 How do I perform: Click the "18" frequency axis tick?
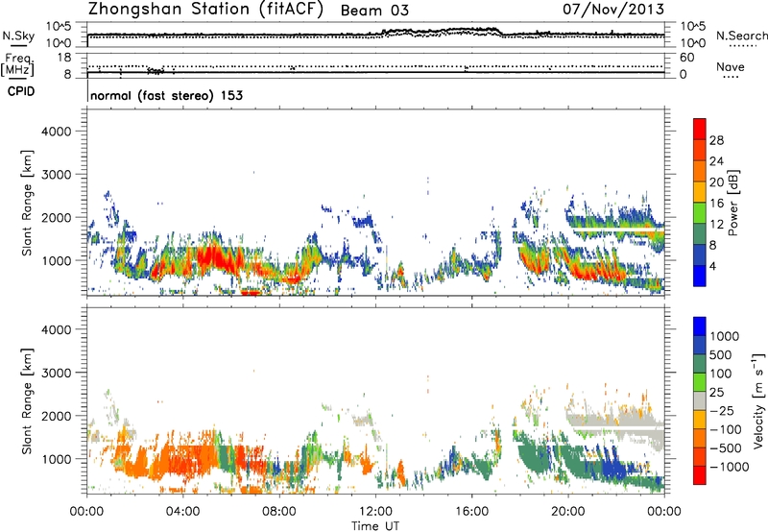pos(64,58)
